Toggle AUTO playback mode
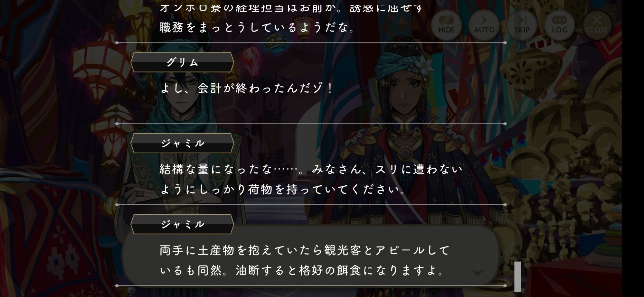Viewport: 644px width, 297px height. point(484,25)
